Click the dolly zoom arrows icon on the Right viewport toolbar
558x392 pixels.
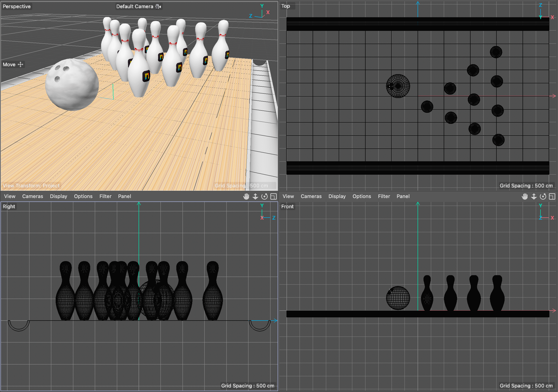(255, 196)
